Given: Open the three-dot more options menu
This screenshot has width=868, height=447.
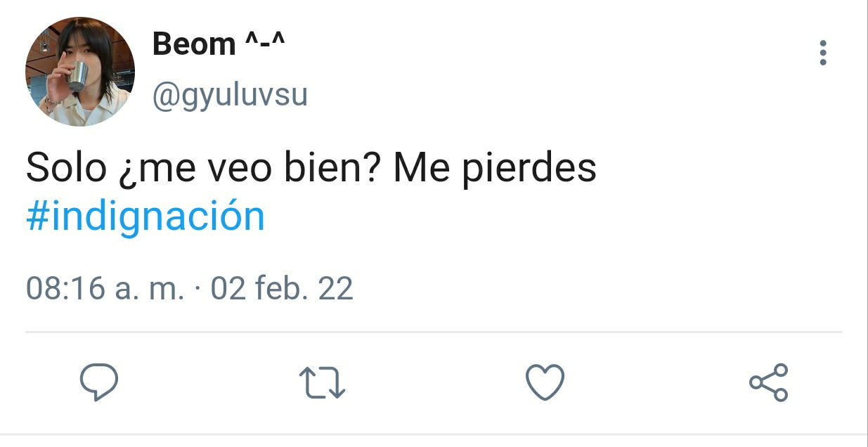Looking at the screenshot, I should [823, 53].
